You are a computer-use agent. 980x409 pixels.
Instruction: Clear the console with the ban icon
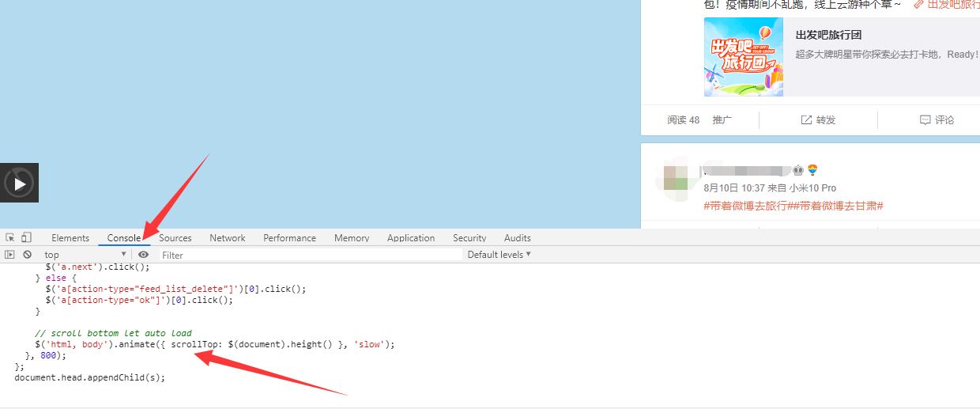[28, 255]
